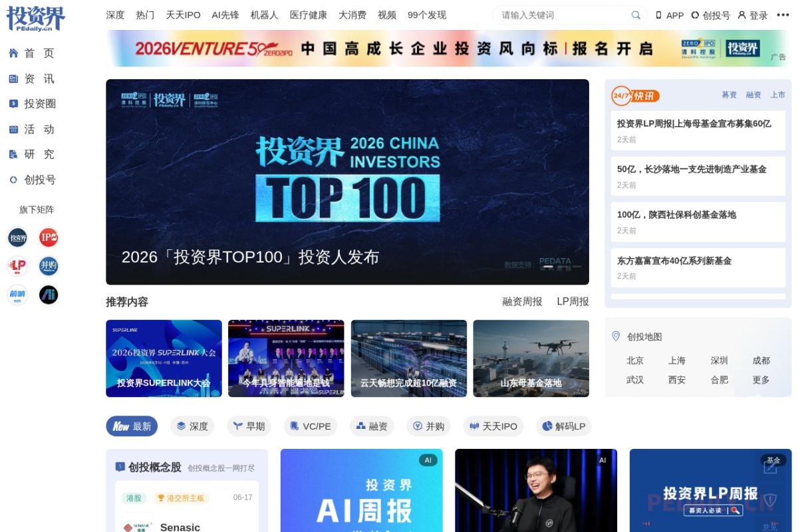Click the search magnifier icon
This screenshot has width=798, height=532.
pos(636,15)
